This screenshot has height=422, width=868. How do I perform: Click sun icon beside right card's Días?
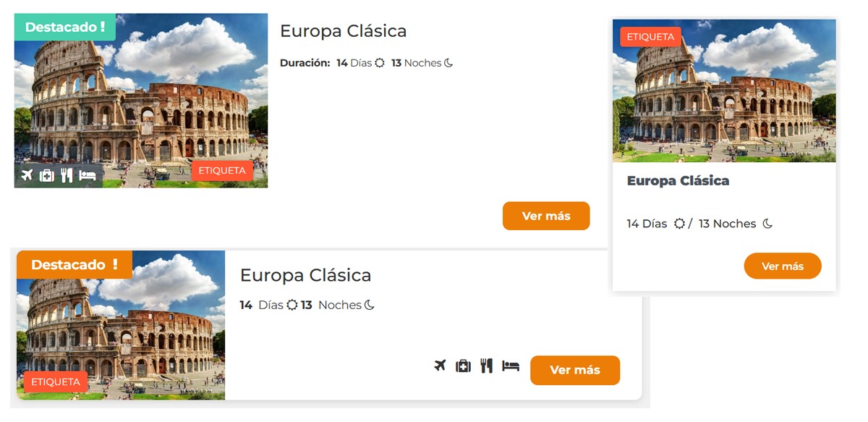coord(679,224)
